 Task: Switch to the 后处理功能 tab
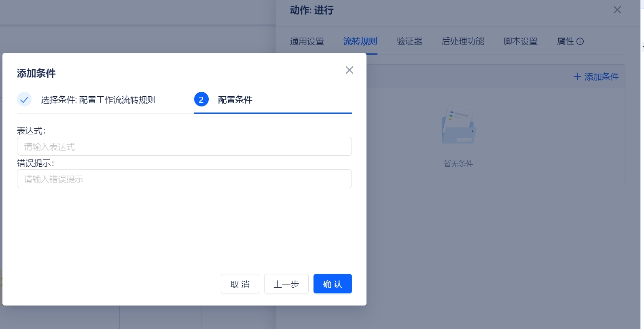coord(463,41)
